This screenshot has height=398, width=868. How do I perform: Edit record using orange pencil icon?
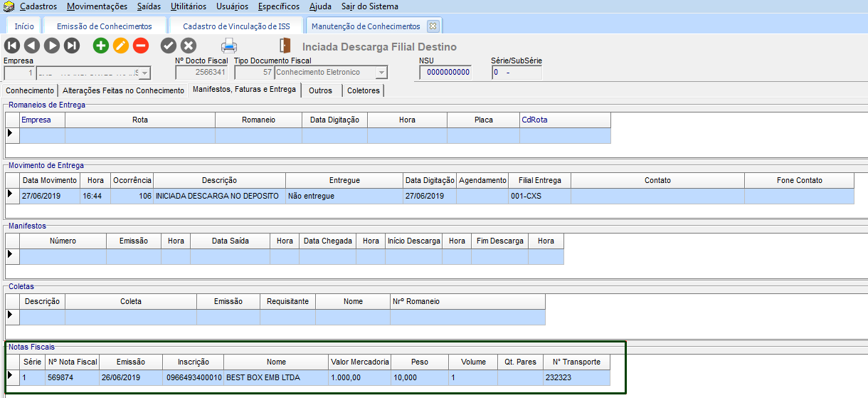point(121,46)
